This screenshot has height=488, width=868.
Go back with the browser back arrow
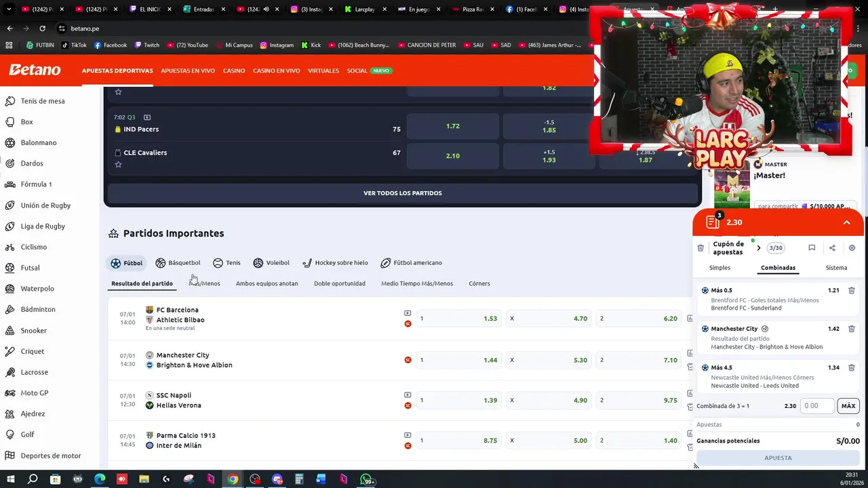[9, 28]
